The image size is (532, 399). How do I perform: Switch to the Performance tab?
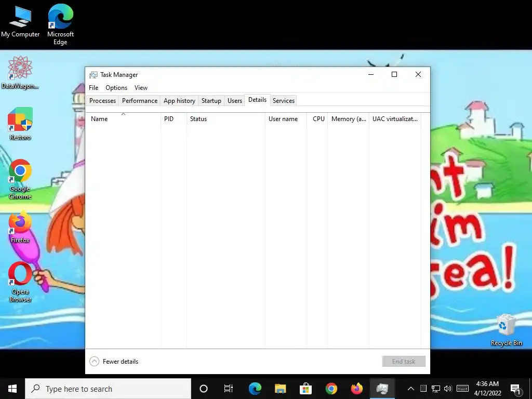pyautogui.click(x=140, y=101)
